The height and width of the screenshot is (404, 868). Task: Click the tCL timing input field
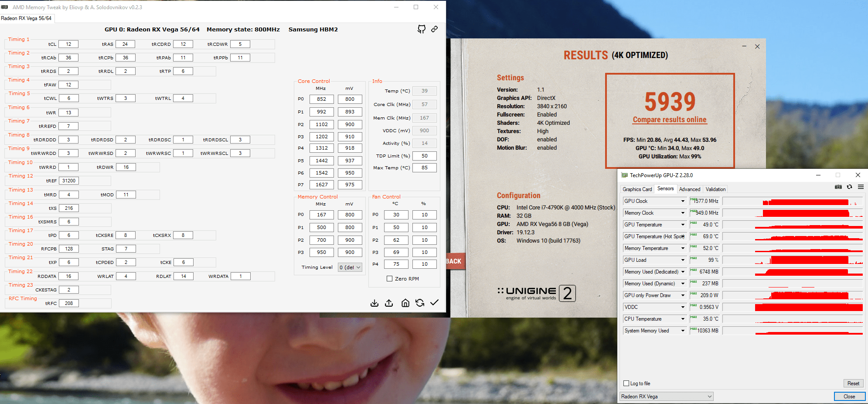point(68,44)
